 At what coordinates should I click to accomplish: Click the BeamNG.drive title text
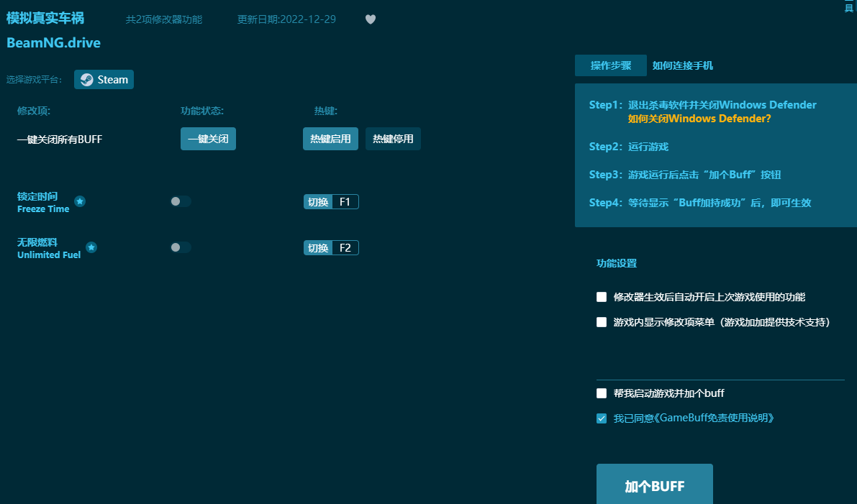tap(53, 42)
